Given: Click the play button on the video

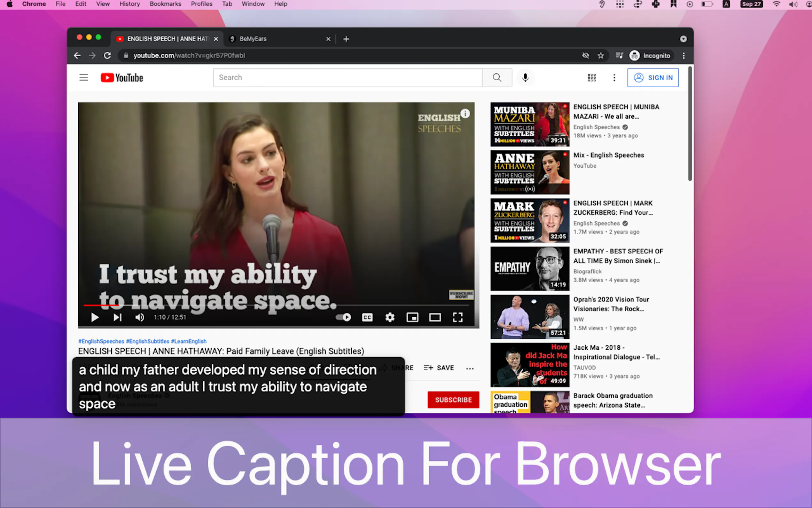Looking at the screenshot, I should 95,317.
